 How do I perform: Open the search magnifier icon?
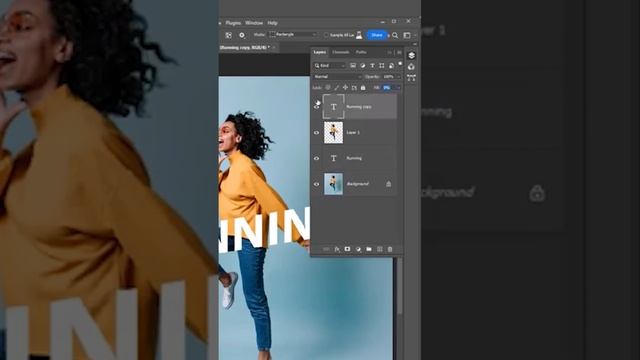click(x=395, y=36)
